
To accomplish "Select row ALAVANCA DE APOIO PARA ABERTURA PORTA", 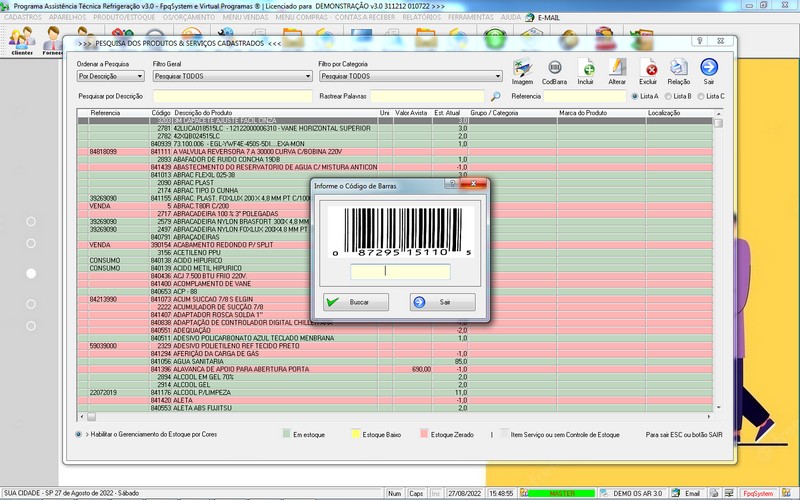I will coord(395,369).
